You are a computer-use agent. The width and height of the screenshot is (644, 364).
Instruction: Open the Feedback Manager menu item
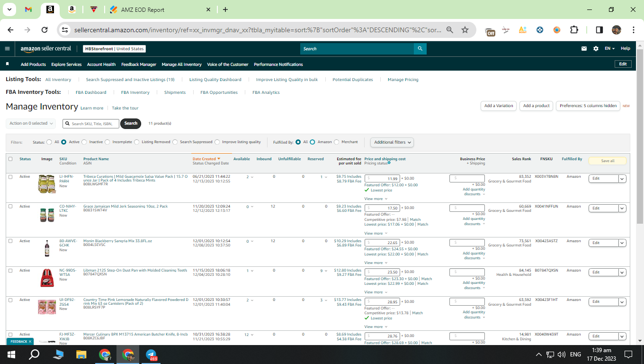[x=139, y=64]
